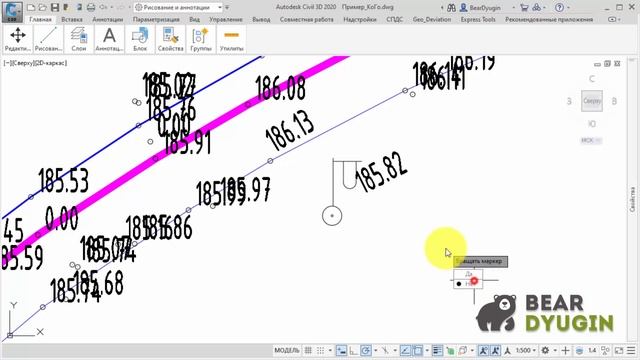Select the 186.08 elevation label

point(280,88)
